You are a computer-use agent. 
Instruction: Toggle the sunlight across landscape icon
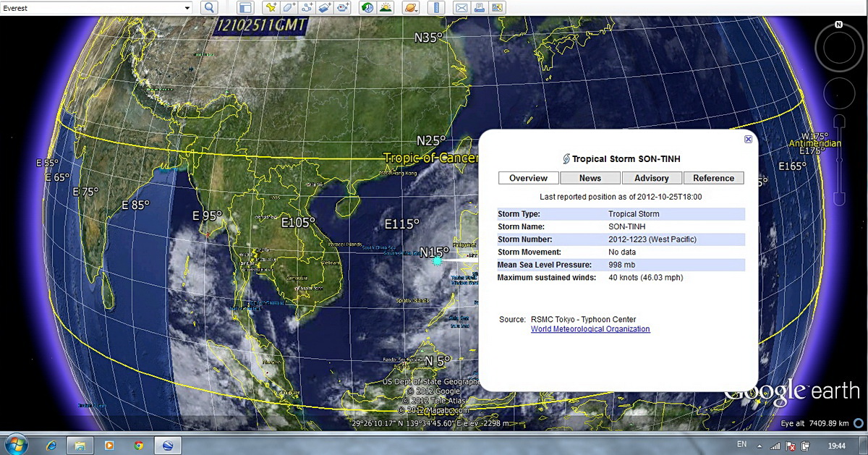click(386, 7)
